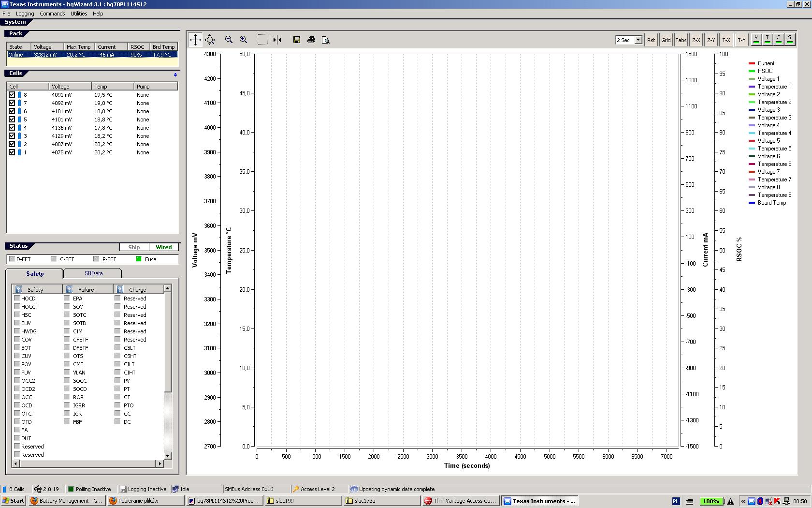
Task: Click the Board Temp legend color swatch
Action: [x=752, y=203]
